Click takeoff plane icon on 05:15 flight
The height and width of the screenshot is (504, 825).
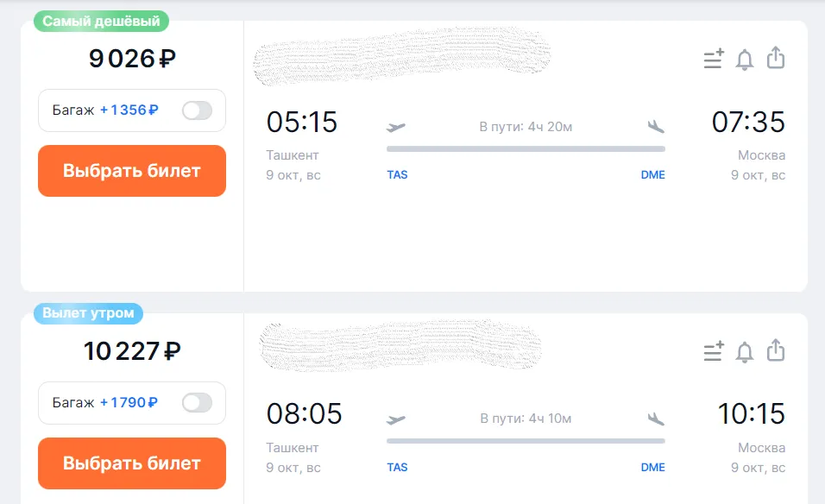tap(396, 127)
